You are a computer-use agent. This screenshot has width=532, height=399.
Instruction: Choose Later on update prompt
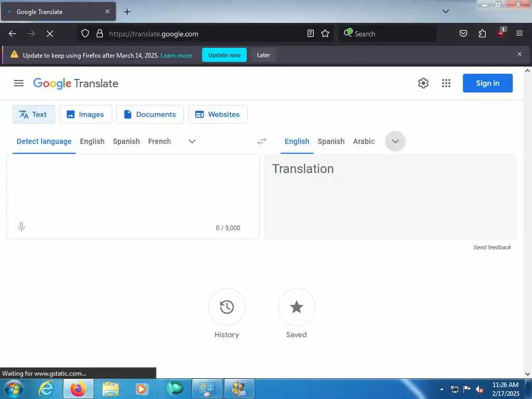click(263, 55)
